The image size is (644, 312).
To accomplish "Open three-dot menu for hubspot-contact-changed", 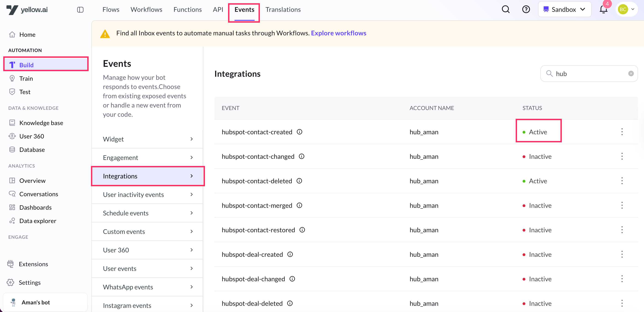I will (622, 156).
